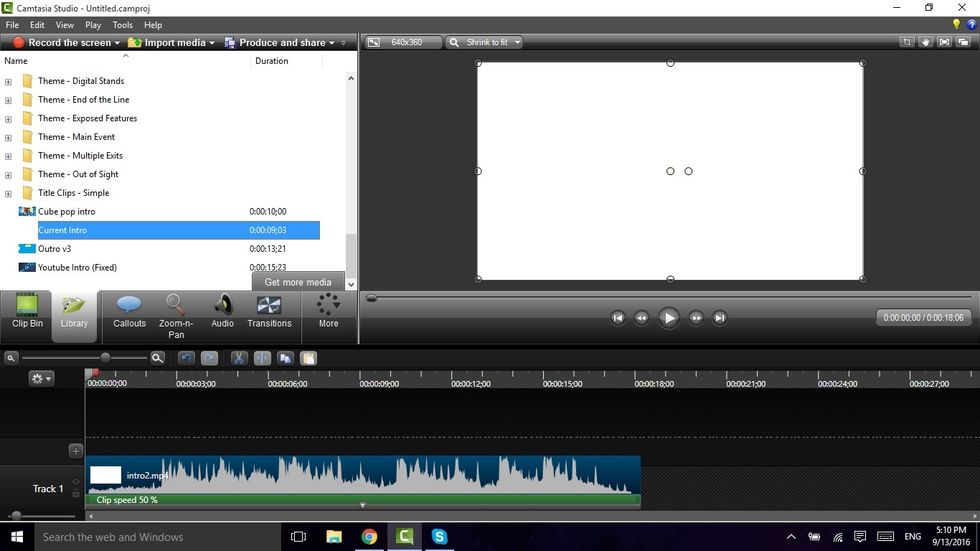The height and width of the screenshot is (551, 980).
Task: Switch to pan hand tool in preview
Action: pyautogui.click(x=925, y=42)
